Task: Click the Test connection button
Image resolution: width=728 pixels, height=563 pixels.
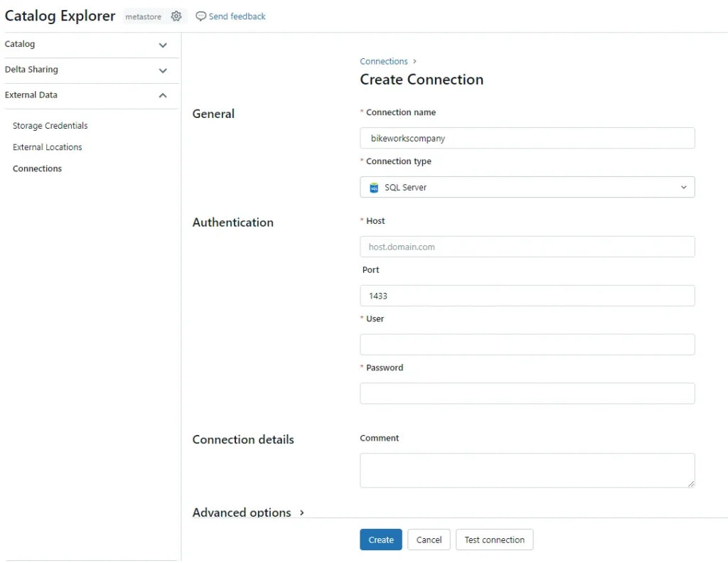Action: (x=495, y=540)
